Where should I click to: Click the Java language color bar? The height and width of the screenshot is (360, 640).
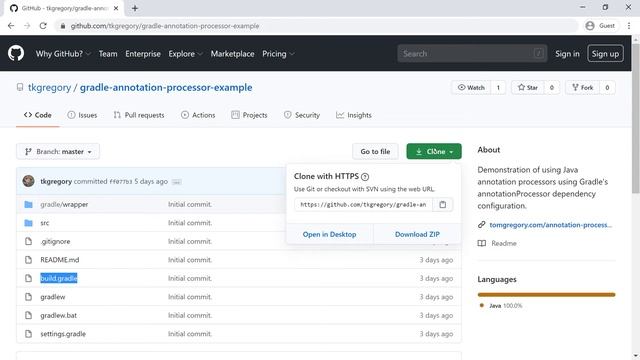tap(546, 294)
